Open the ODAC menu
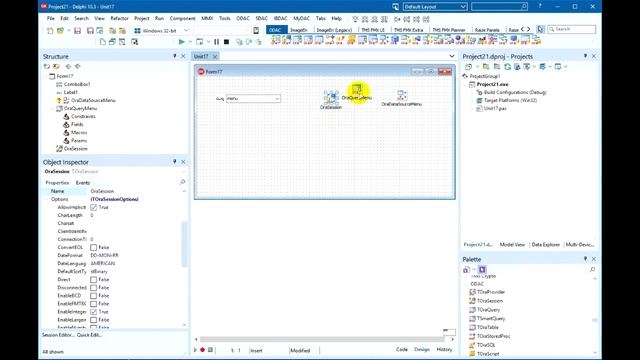This screenshot has width=640, height=360. click(243, 18)
